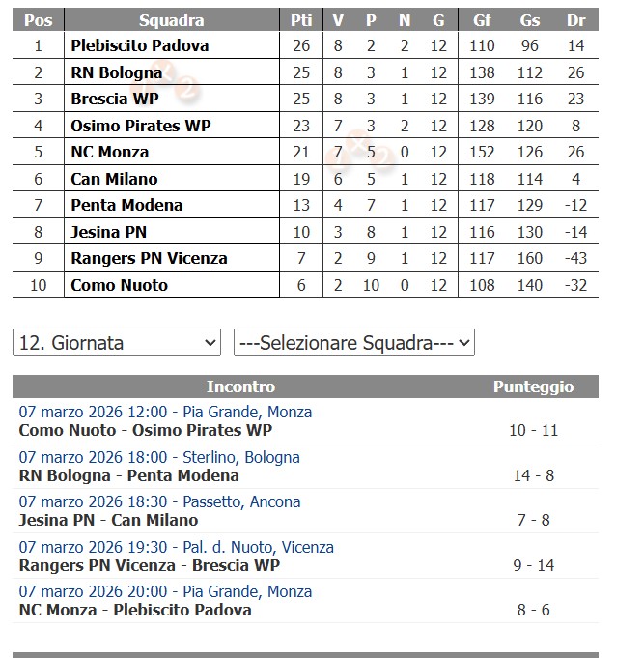Image resolution: width=644 pixels, height=658 pixels.
Task: Select NC Monza in the table
Action: tap(109, 152)
